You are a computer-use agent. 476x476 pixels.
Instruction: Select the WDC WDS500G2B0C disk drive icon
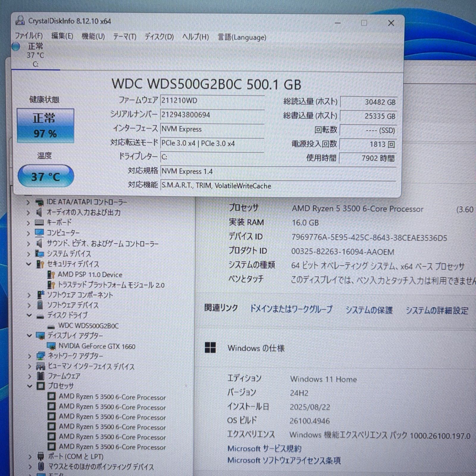tap(51, 326)
